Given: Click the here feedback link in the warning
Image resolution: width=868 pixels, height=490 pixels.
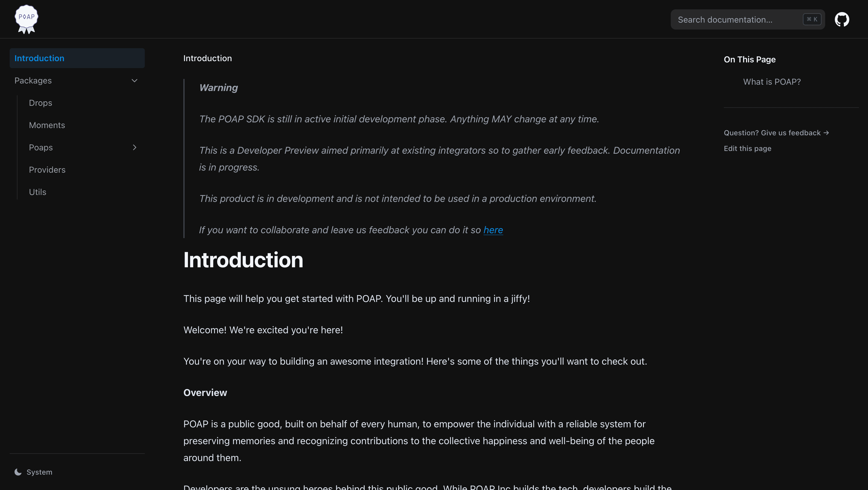Looking at the screenshot, I should click(x=493, y=230).
